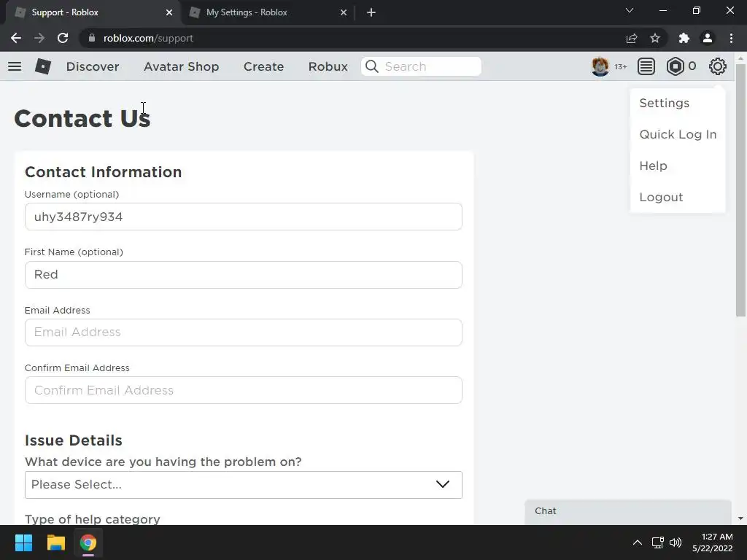747x560 pixels.
Task: Click the 13+ age label
Action: point(620,66)
